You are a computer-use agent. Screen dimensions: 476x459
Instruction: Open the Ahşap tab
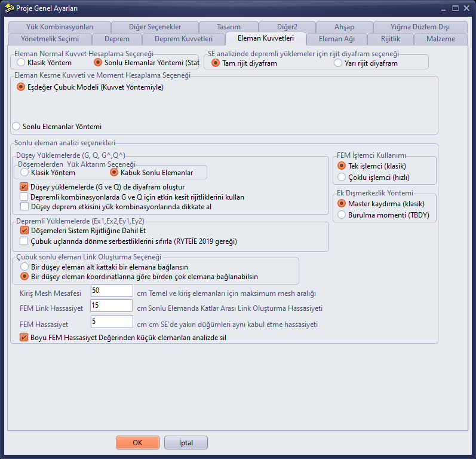point(344,27)
